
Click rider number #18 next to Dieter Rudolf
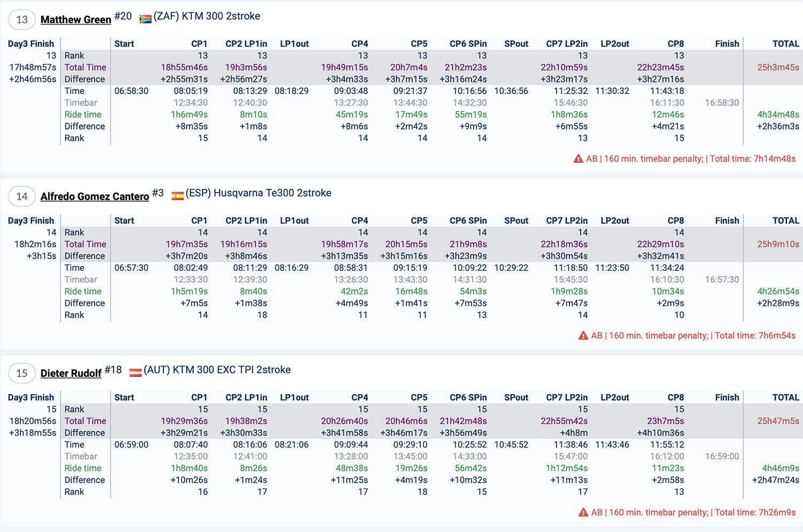coord(113,370)
